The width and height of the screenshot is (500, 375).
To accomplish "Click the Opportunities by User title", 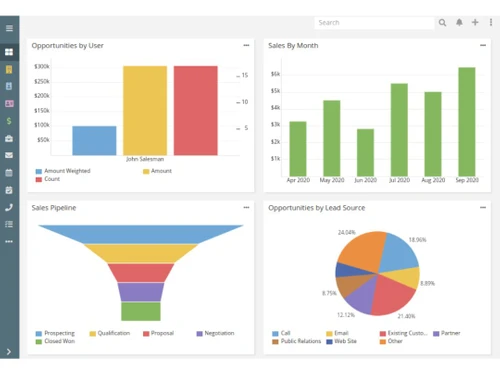I will pyautogui.click(x=67, y=46).
